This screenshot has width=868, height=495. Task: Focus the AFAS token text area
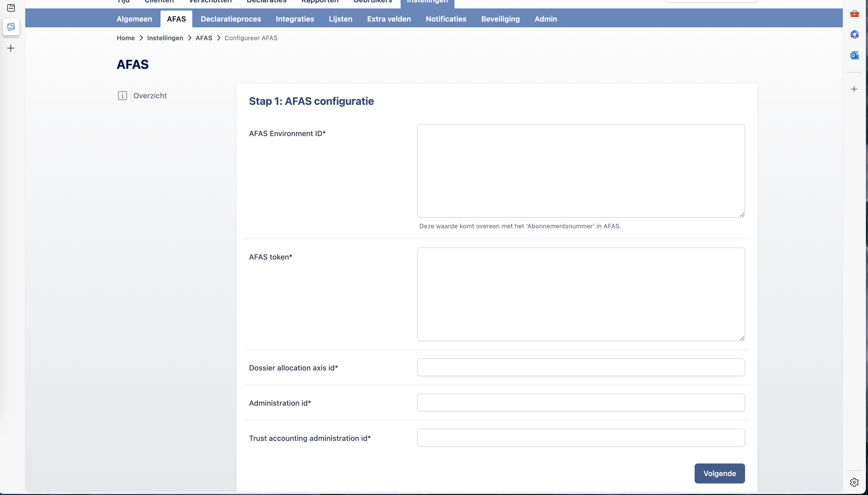point(581,294)
